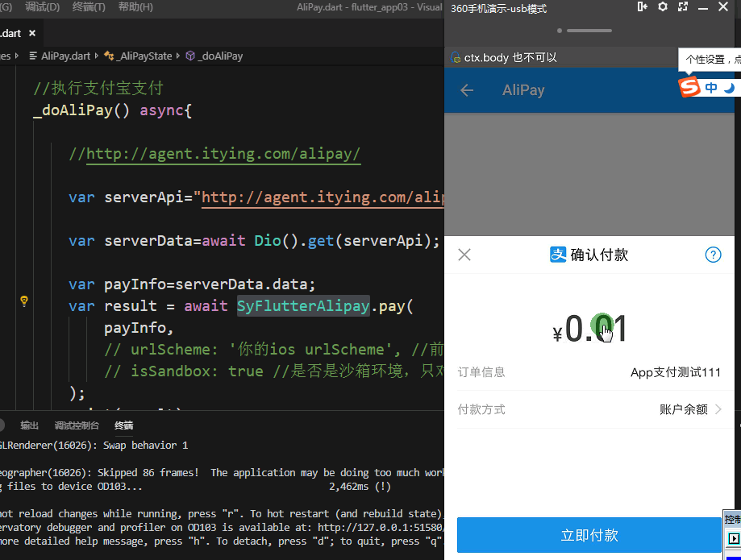Click the 'Skipped 86 frames!' terminal line
The height and width of the screenshot is (560, 741).
(x=222, y=473)
